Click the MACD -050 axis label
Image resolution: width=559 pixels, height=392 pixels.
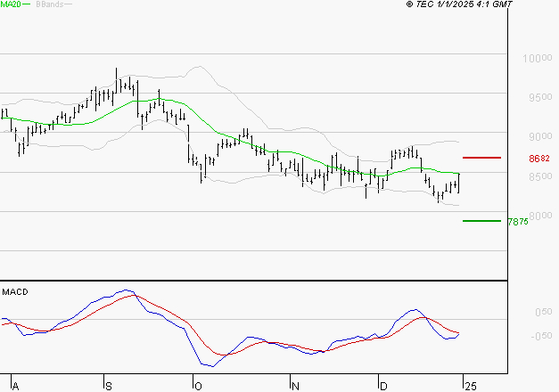[541, 336]
